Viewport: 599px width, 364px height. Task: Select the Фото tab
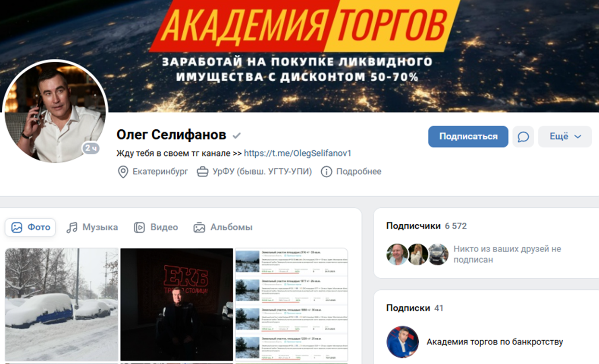[x=30, y=227]
